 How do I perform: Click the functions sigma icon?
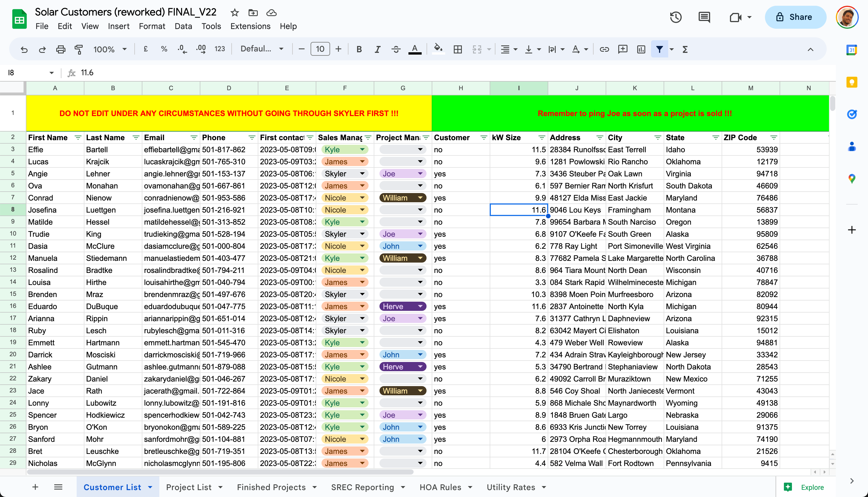coord(685,49)
